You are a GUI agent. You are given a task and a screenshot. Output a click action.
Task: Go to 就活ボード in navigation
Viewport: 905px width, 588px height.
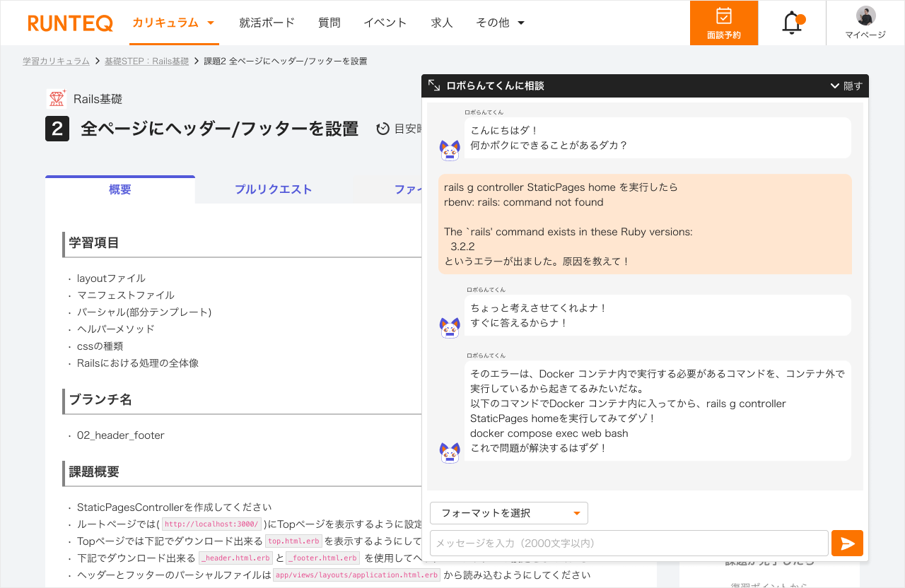coord(267,23)
